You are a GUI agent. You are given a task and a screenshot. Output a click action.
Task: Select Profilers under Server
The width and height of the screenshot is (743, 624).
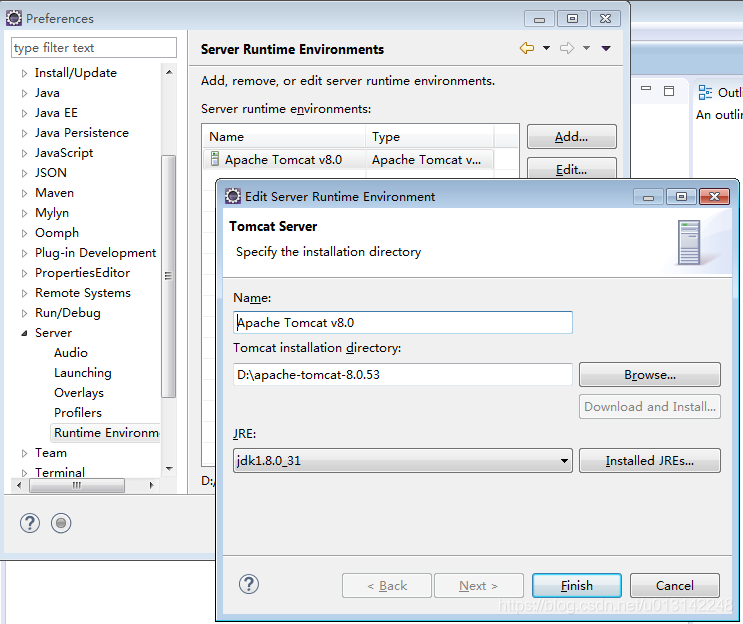(78, 412)
